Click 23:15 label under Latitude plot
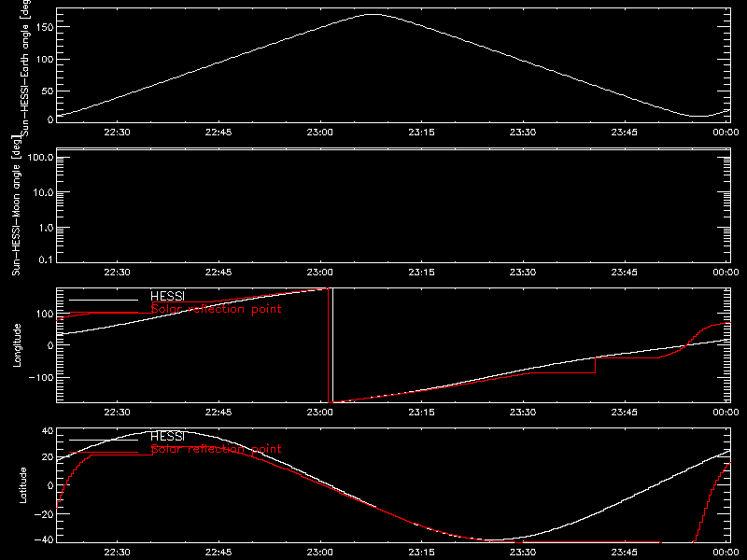Screen dimensions: 747x560 tap(421, 552)
